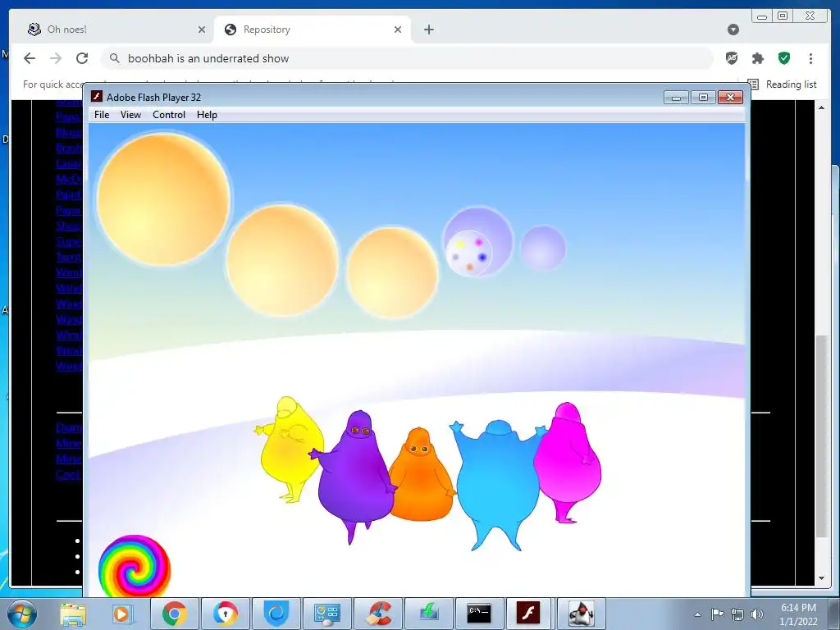
Task: Go back in Chrome
Action: pos(30,58)
